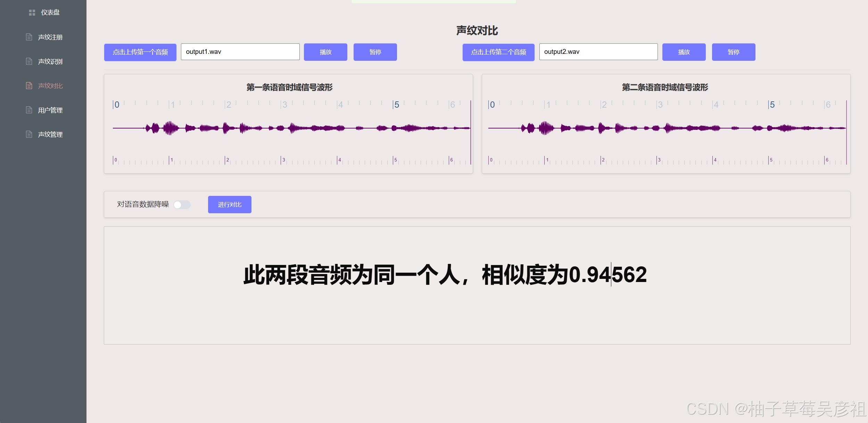
Task: Open the 用户管理 menu item
Action: 50,110
